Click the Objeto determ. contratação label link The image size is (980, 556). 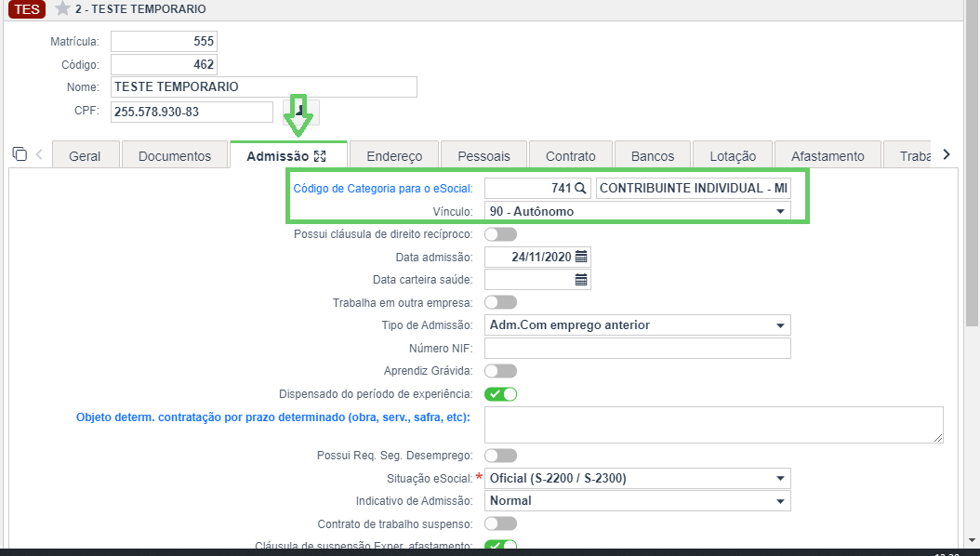coord(273,417)
